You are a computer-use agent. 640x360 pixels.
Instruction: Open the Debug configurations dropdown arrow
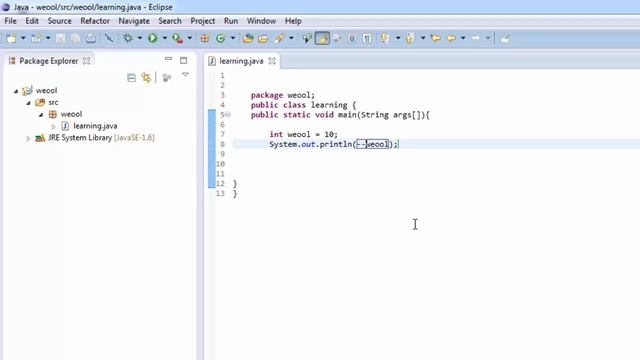[140, 38]
